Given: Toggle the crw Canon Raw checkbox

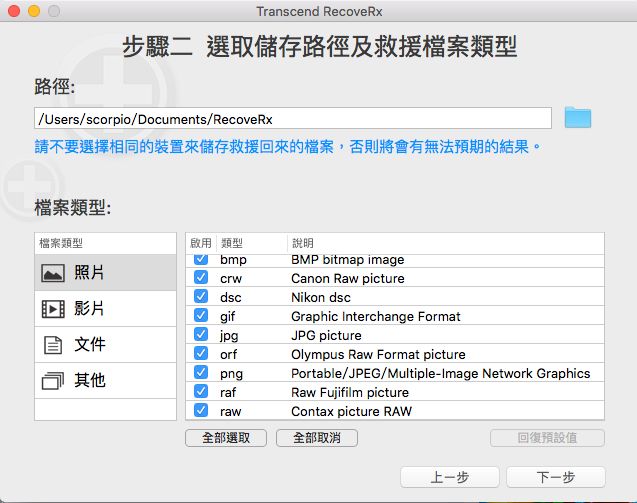Looking at the screenshot, I should coord(201,278).
